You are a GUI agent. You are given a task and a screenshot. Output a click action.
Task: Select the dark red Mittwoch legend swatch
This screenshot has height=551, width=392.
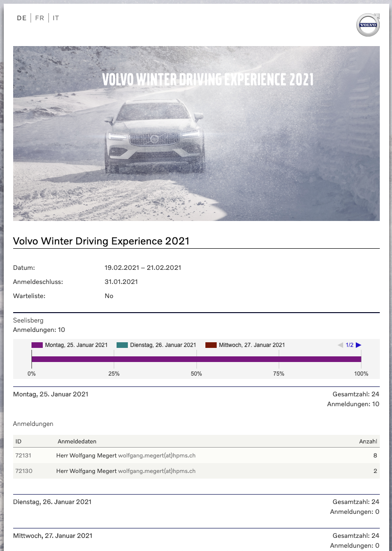point(211,345)
